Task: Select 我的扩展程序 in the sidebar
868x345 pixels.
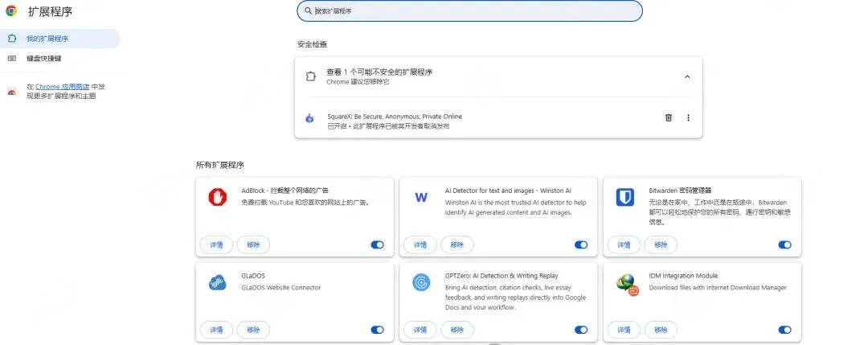Action: pos(59,39)
